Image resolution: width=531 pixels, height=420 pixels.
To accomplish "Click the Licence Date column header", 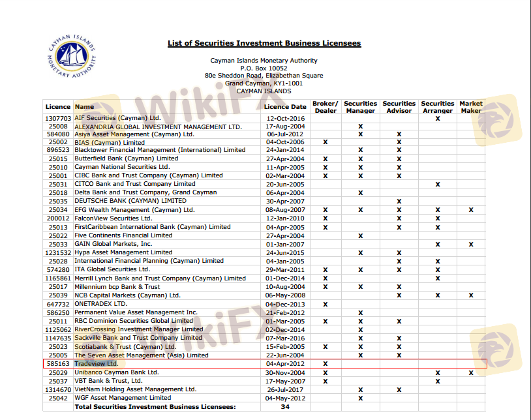I will pos(285,107).
